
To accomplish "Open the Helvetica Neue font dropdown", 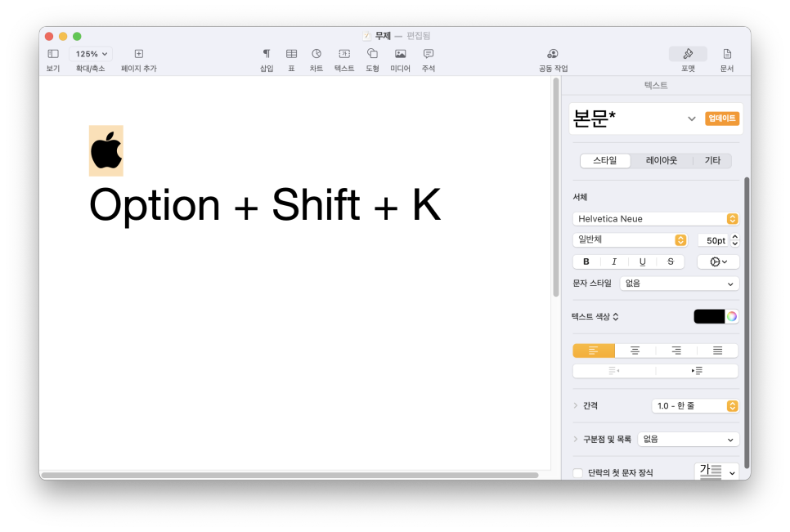I will point(656,219).
